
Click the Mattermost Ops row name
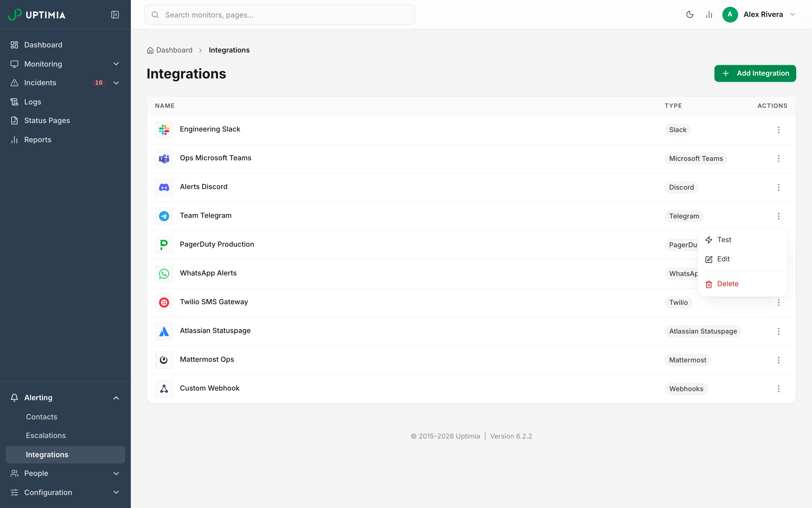(x=207, y=360)
